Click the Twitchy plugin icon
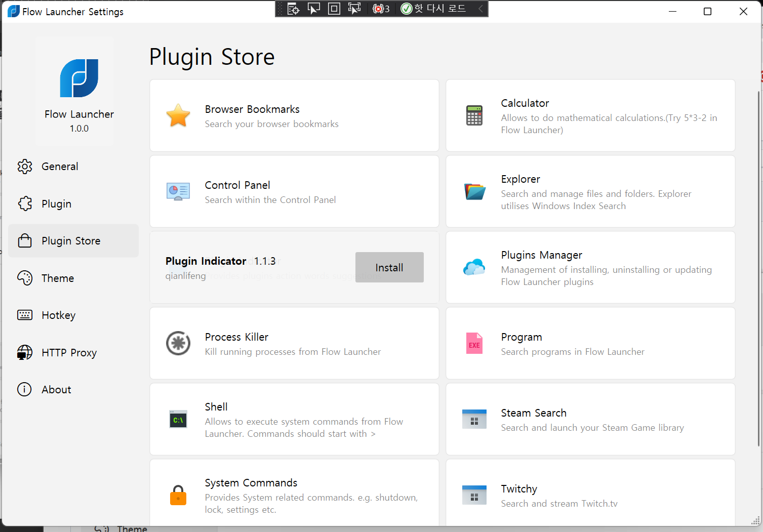763x532 pixels. coord(474,495)
